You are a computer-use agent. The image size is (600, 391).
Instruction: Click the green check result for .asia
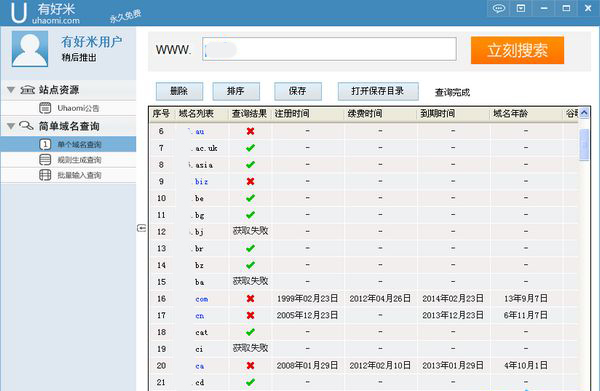click(x=250, y=165)
